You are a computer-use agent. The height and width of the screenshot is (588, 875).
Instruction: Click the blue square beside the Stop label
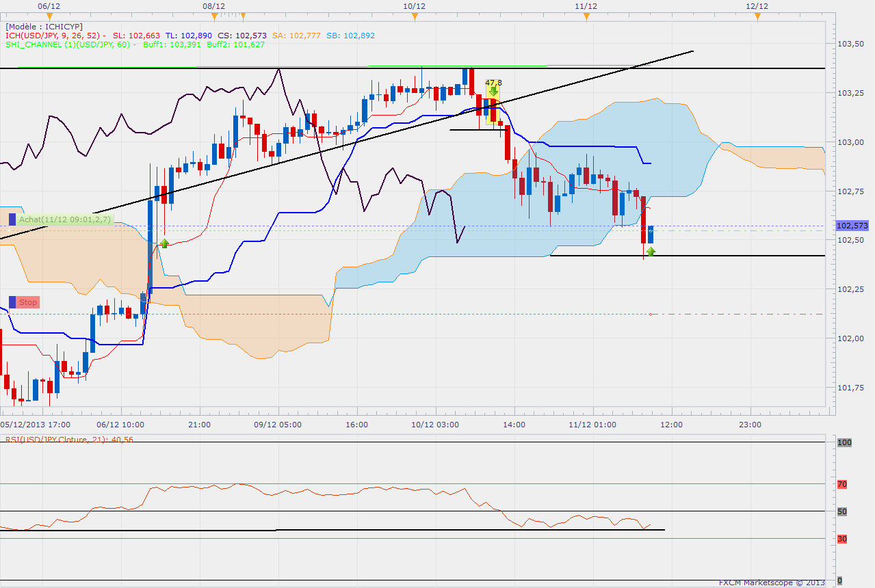12,302
